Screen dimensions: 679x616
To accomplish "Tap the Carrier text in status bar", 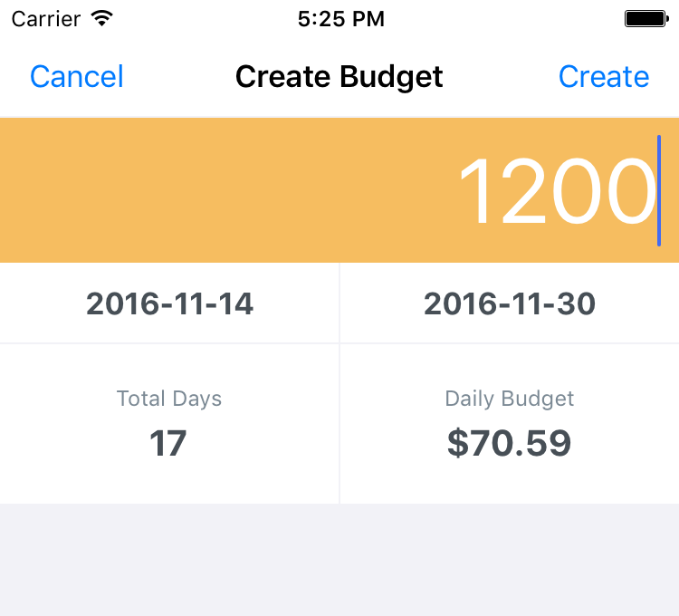I will [x=43, y=18].
